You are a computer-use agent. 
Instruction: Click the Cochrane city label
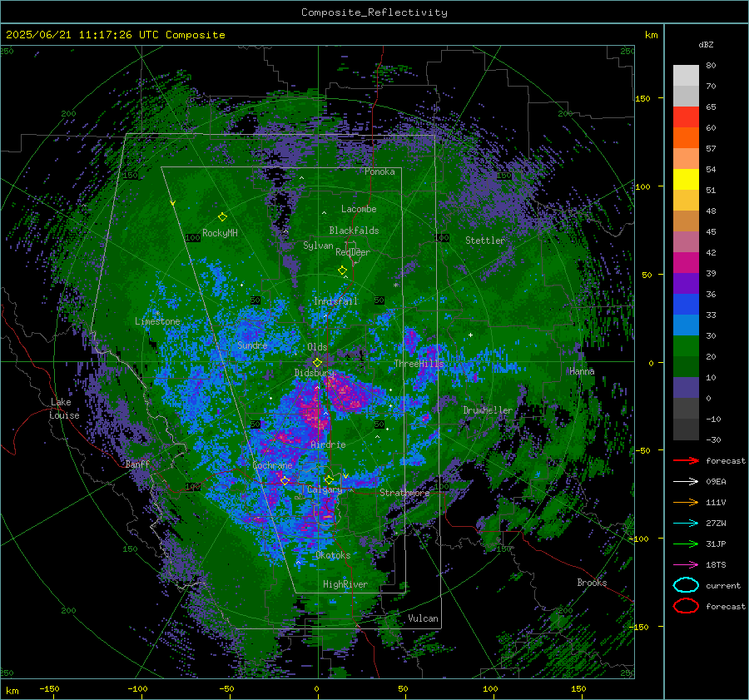click(x=272, y=465)
